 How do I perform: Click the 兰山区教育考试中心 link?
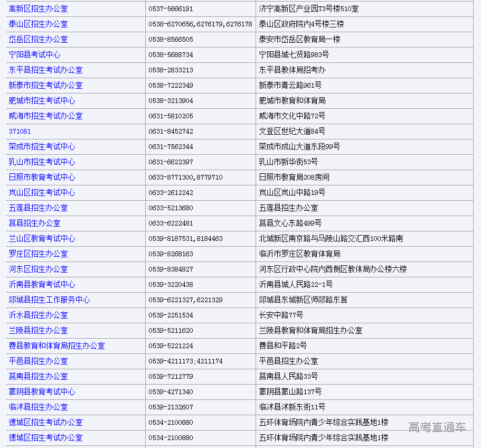point(42,239)
